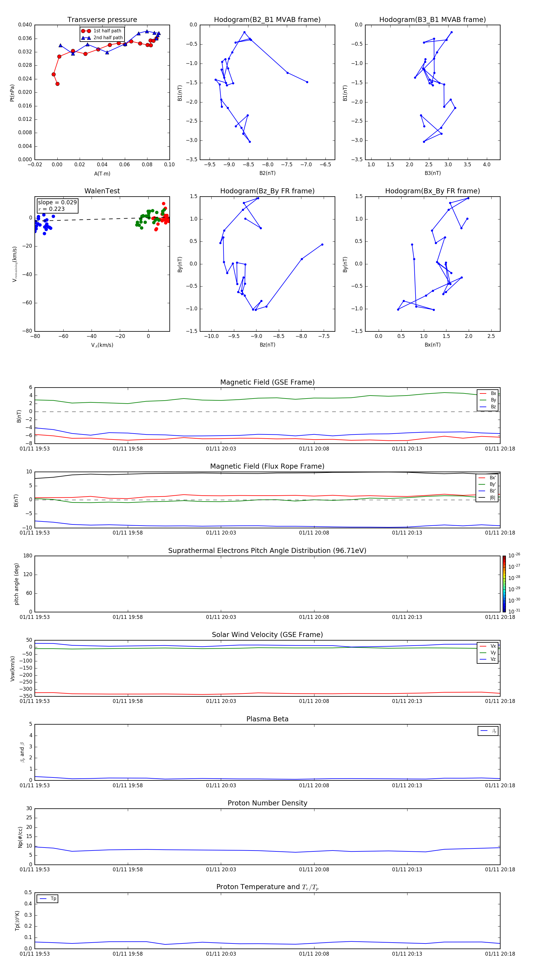Click the "V_A(km/s)" x-axis label
535x980 pixels.
click(x=102, y=345)
